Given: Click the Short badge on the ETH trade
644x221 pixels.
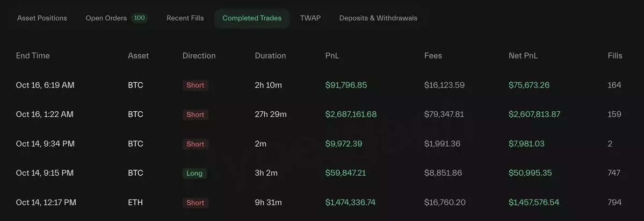Looking at the screenshot, I should coord(195,203).
